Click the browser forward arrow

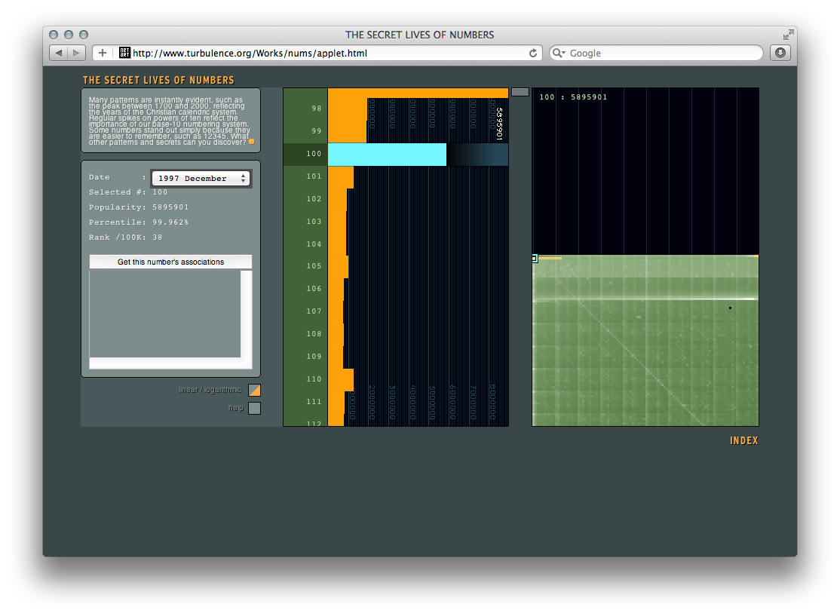point(77,53)
